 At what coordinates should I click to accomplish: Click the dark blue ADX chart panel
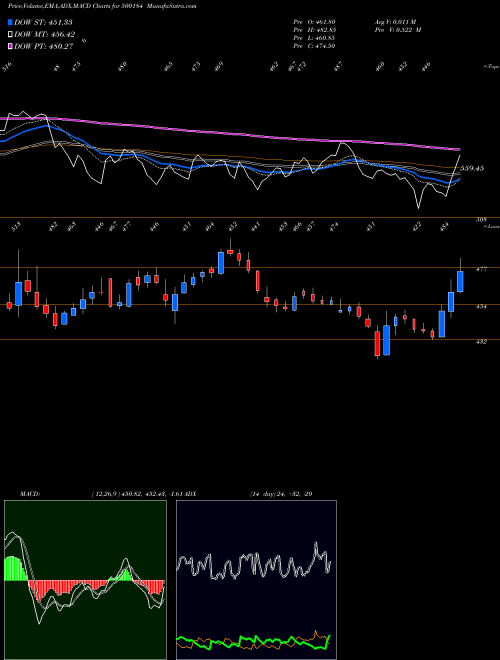[x=256, y=580]
